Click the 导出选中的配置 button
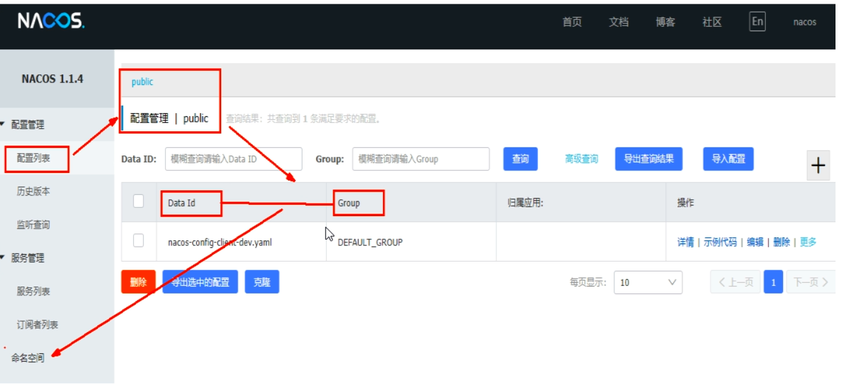The width and height of the screenshot is (868, 384). [200, 282]
